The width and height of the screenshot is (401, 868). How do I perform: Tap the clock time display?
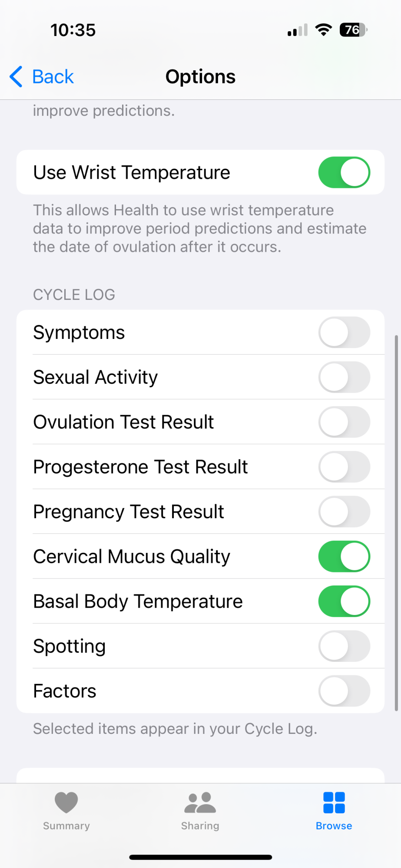click(73, 30)
